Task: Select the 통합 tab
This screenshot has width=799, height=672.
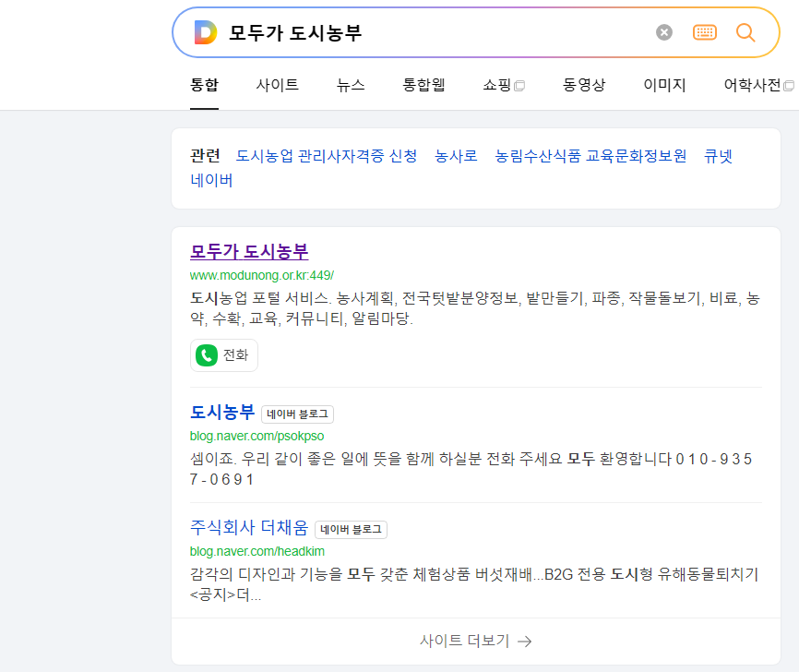Action: (x=204, y=85)
